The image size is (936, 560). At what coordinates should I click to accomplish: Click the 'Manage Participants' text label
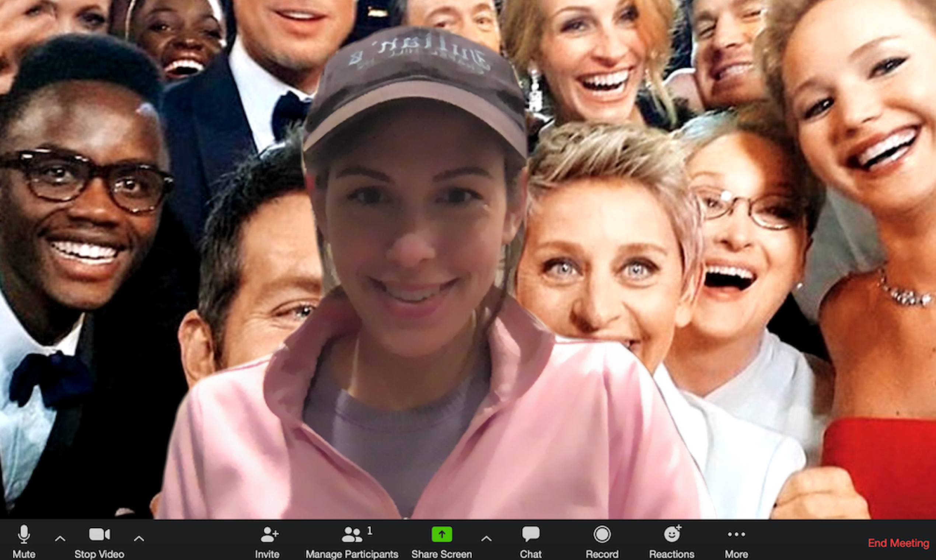[x=352, y=554]
